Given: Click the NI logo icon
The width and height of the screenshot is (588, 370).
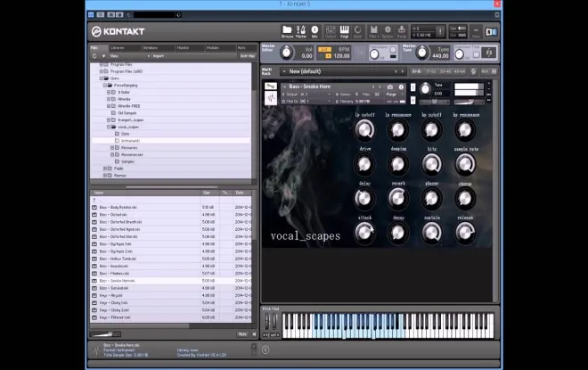Looking at the screenshot, I should click(x=491, y=32).
